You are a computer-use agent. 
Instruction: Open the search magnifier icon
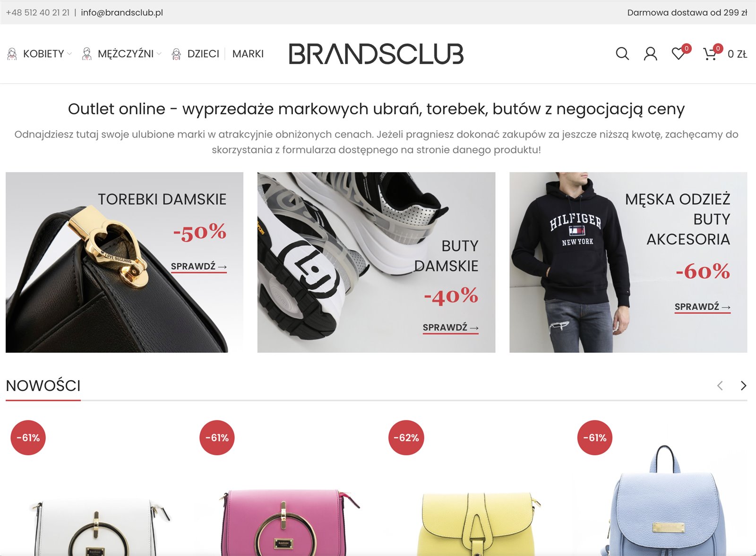[x=622, y=54]
